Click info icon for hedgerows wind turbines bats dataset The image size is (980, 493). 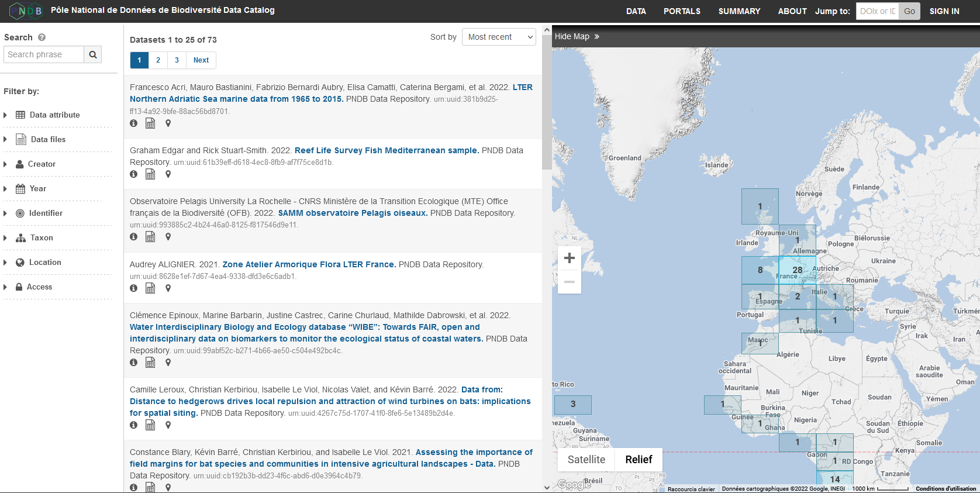click(134, 425)
